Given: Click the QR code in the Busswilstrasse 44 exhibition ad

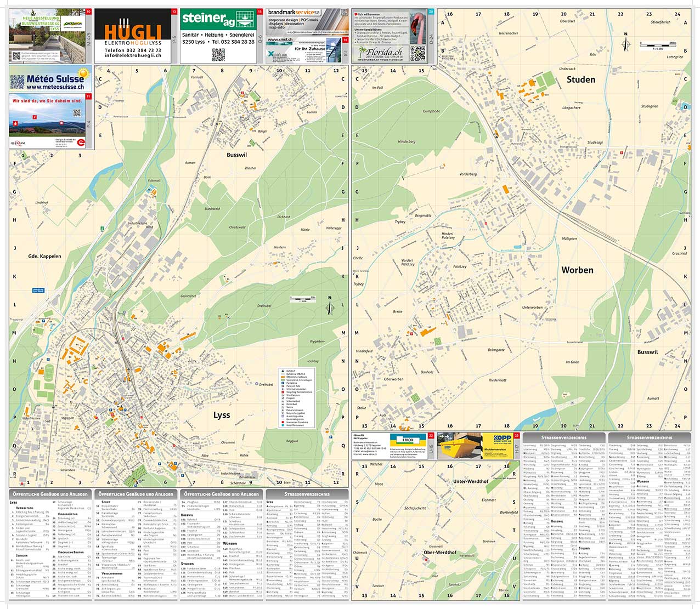Looking at the screenshot, I should (x=16, y=55).
